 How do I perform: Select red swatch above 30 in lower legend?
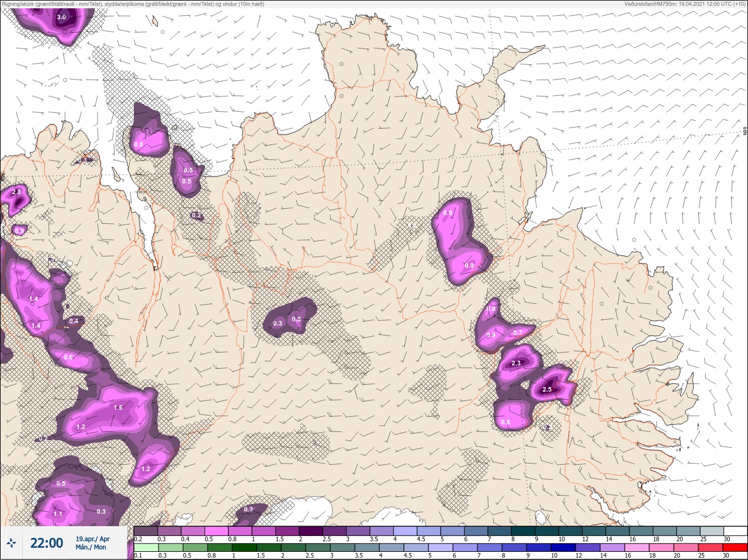click(735, 548)
